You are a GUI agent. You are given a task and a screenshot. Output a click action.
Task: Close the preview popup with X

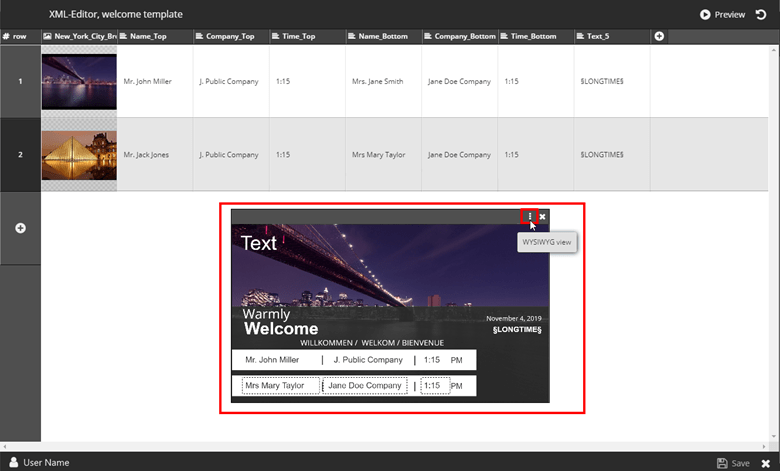click(543, 216)
